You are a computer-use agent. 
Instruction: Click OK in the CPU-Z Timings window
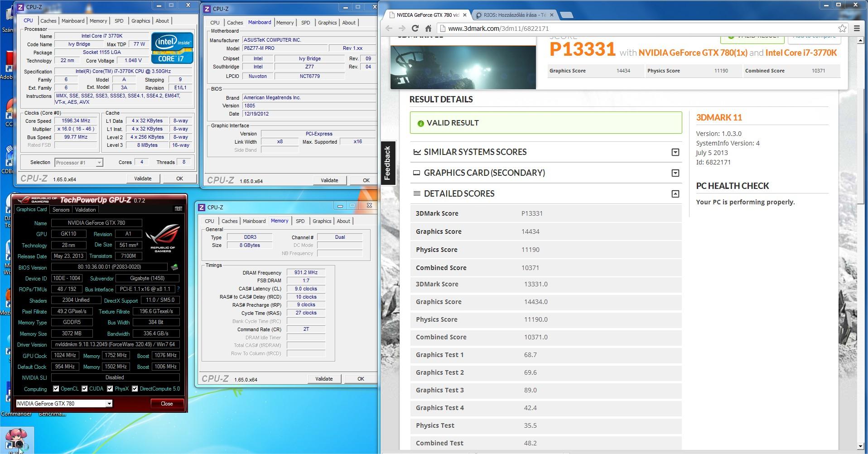coord(361,379)
